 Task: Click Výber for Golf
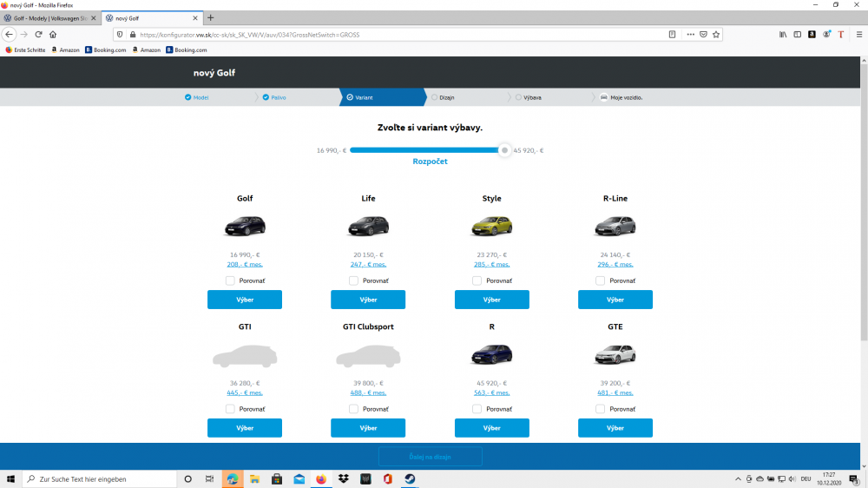coord(245,300)
